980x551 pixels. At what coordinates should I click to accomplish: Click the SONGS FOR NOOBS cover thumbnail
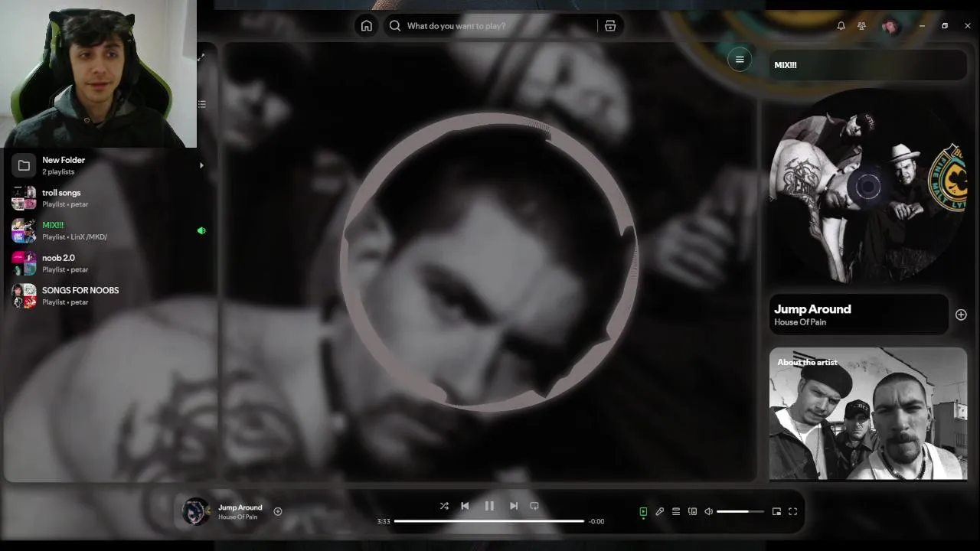24,295
